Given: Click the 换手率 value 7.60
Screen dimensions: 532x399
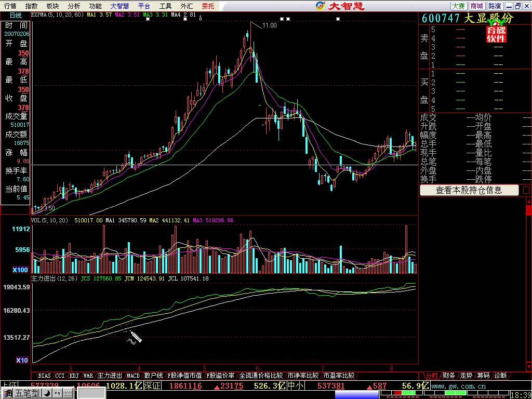Looking at the screenshot, I should pyautogui.click(x=23, y=179).
